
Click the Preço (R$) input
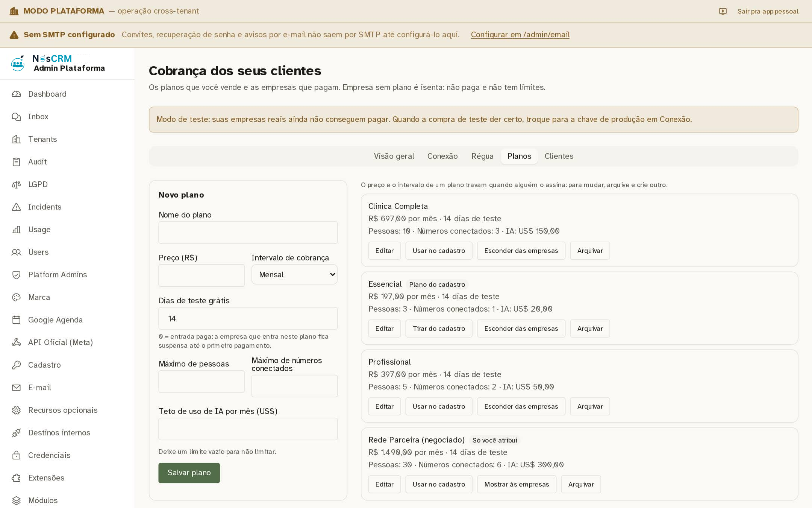click(x=201, y=275)
